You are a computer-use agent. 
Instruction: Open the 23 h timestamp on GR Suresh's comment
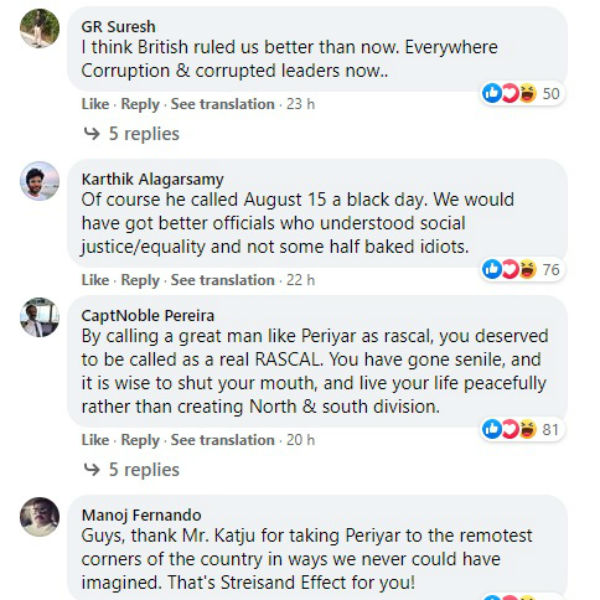click(300, 104)
